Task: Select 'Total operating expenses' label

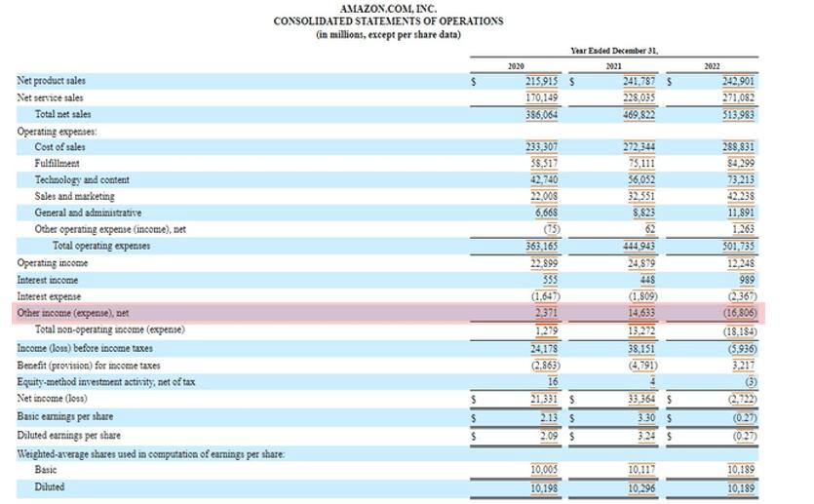Action: pos(101,246)
